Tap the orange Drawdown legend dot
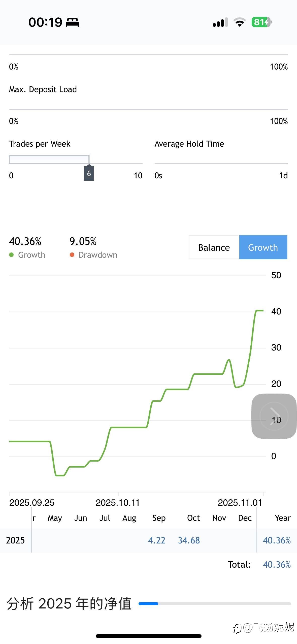Screen dimensions: 297x644 coord(72,255)
